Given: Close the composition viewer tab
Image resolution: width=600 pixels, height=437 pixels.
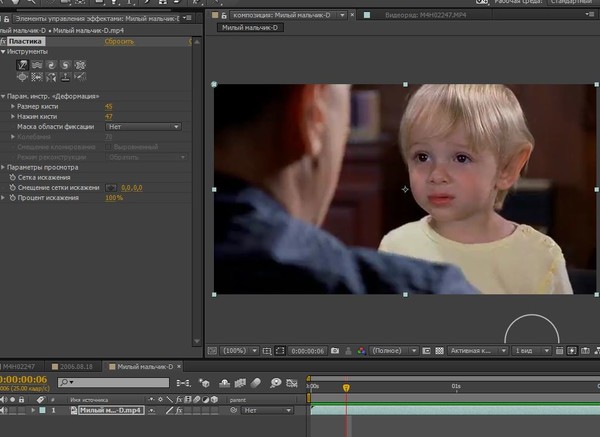Looking at the screenshot, I should point(352,15).
